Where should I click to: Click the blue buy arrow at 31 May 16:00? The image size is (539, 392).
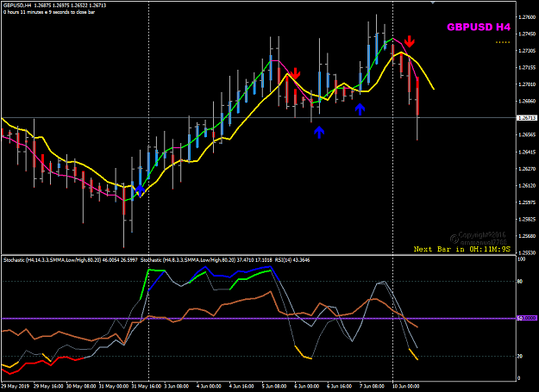pyautogui.click(x=140, y=191)
